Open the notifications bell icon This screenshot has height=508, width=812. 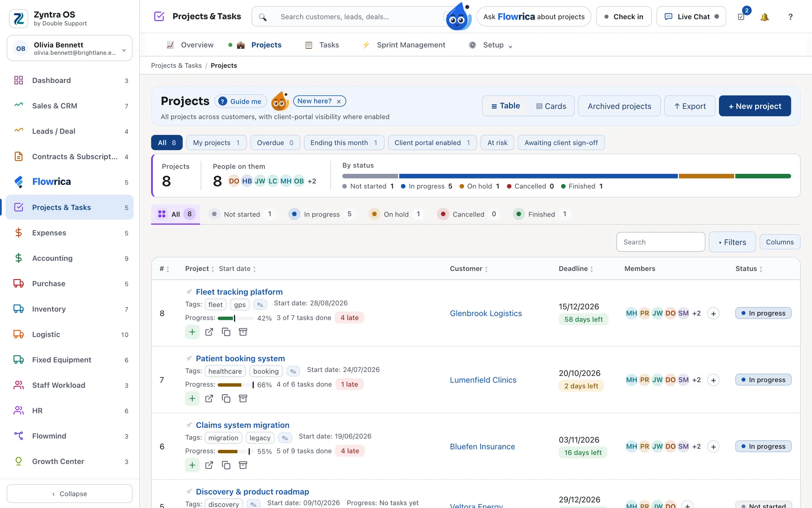pyautogui.click(x=764, y=17)
